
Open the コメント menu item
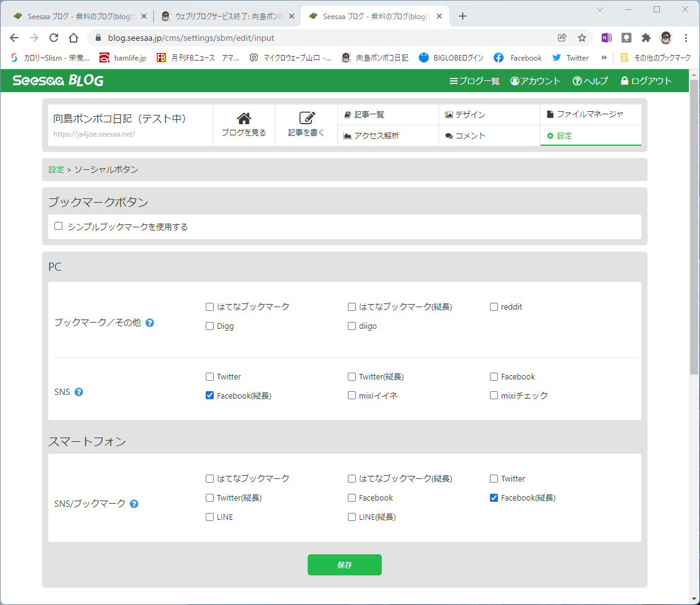490,136
